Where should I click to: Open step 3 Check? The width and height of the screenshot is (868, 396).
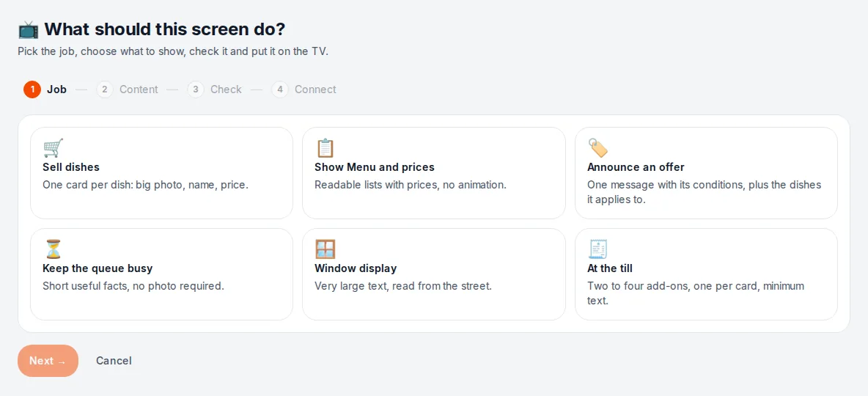click(x=215, y=89)
